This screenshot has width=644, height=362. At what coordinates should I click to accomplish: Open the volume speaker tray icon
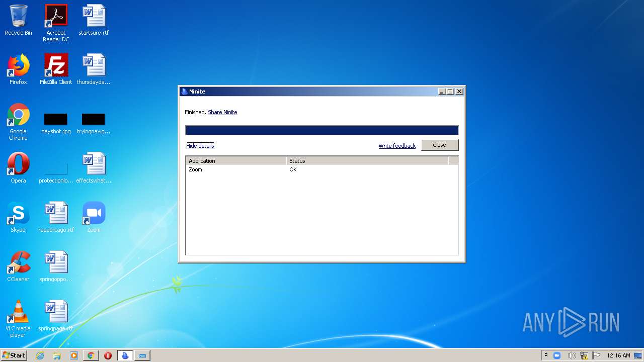point(571,355)
